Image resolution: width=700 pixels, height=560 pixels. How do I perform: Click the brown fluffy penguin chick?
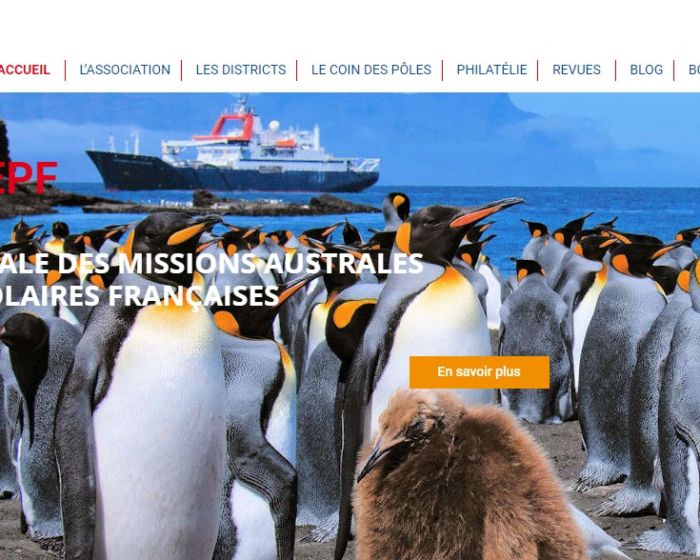464,478
